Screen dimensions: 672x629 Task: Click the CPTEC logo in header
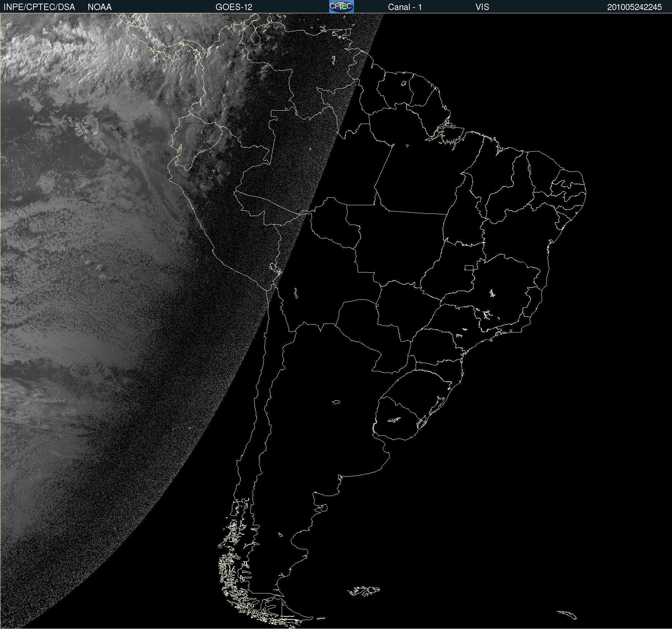tap(341, 6)
